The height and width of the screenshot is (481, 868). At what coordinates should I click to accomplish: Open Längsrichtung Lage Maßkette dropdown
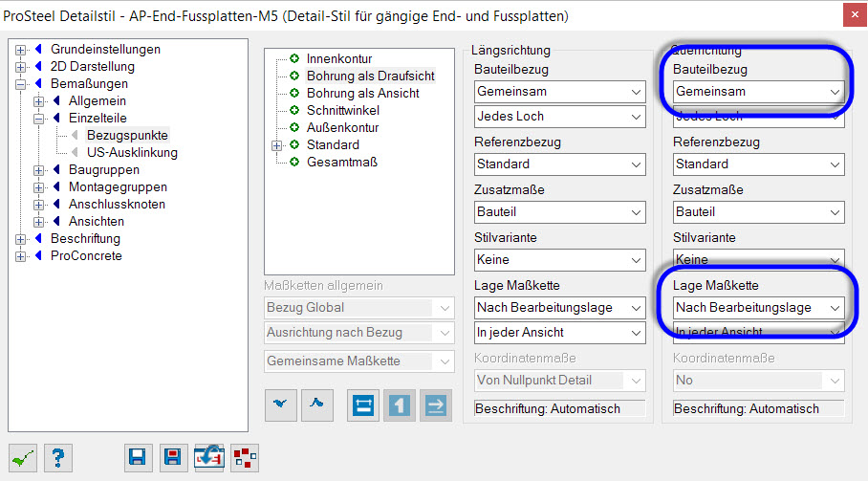[559, 308]
